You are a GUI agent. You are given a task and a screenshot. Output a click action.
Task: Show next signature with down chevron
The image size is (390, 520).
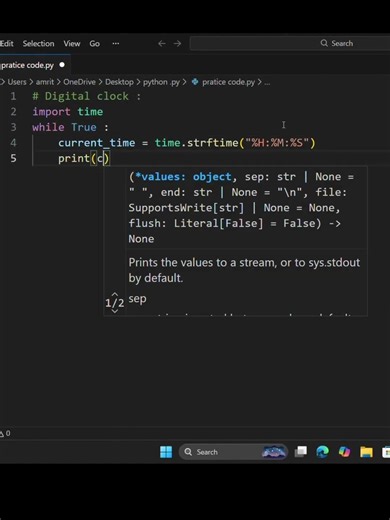tap(115, 311)
